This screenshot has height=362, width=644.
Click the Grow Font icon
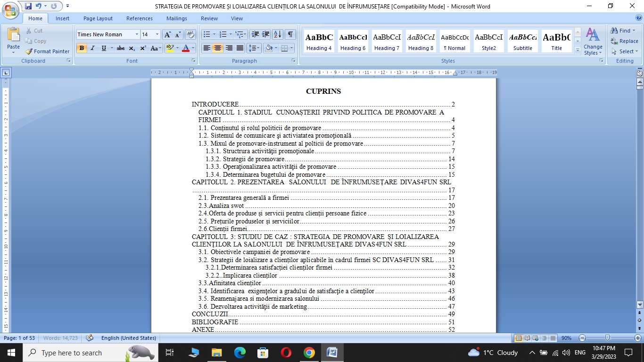[x=167, y=34]
